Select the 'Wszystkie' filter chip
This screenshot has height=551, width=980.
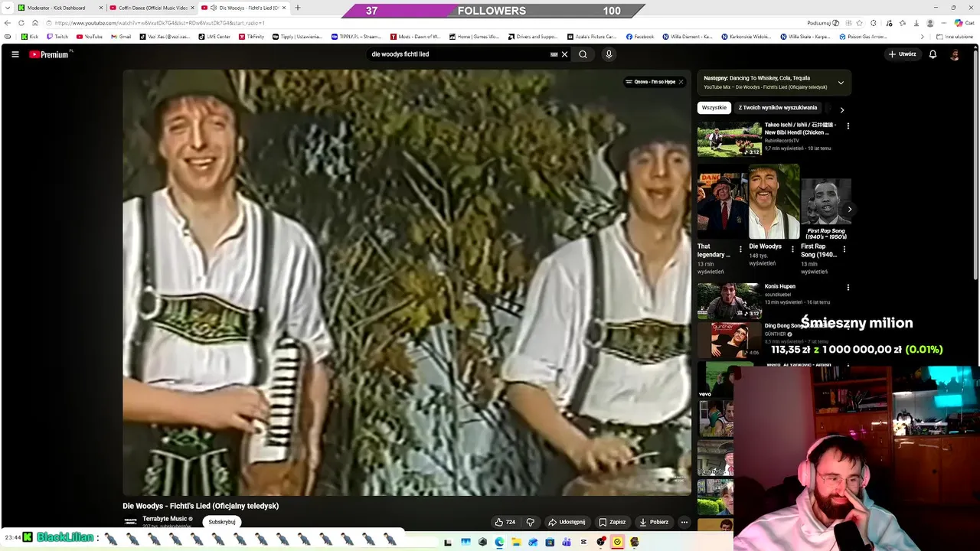[x=714, y=108]
